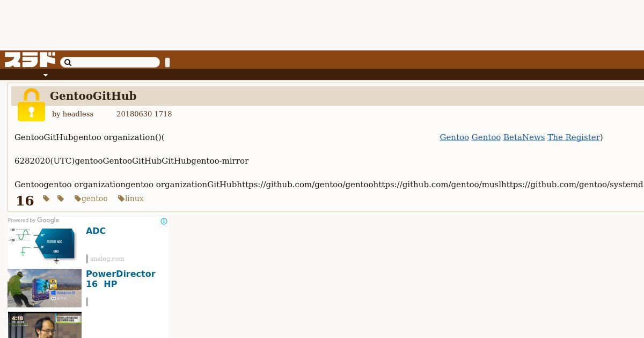Open the ADC ad headline
The width and height of the screenshot is (644, 338).
pyautogui.click(x=96, y=231)
